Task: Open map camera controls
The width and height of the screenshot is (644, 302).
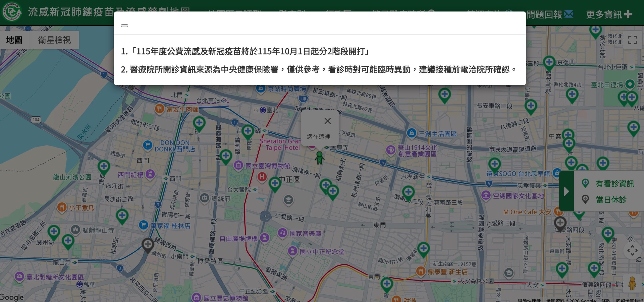Action: pyautogui.click(x=632, y=251)
